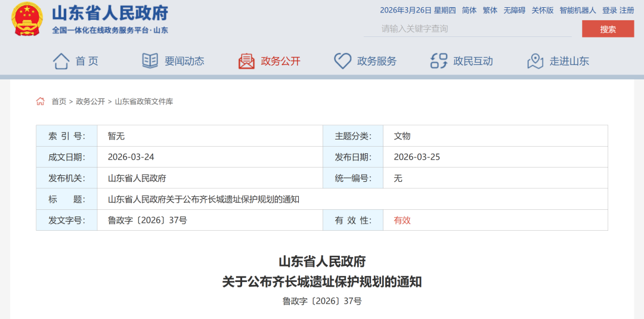Click the small breadcrumb home icon
The width and height of the screenshot is (644, 319).
coord(41,101)
